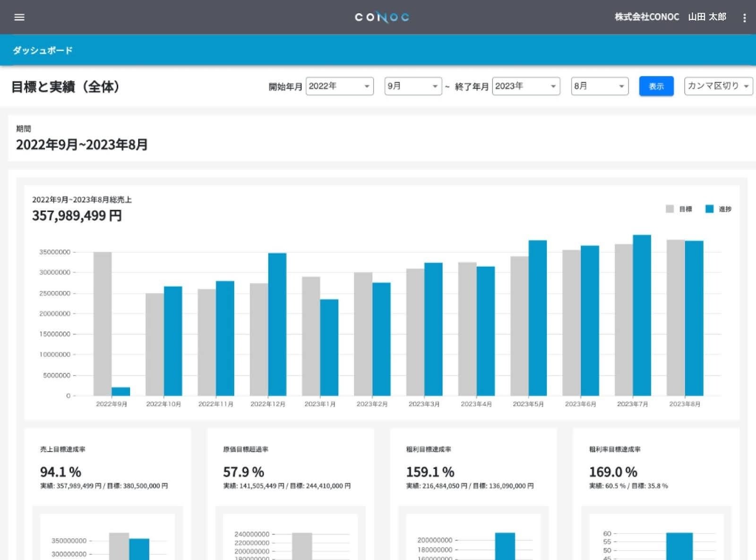This screenshot has width=756, height=560.
Task: Expand the end year 2023年 dropdown
Action: pos(526,86)
